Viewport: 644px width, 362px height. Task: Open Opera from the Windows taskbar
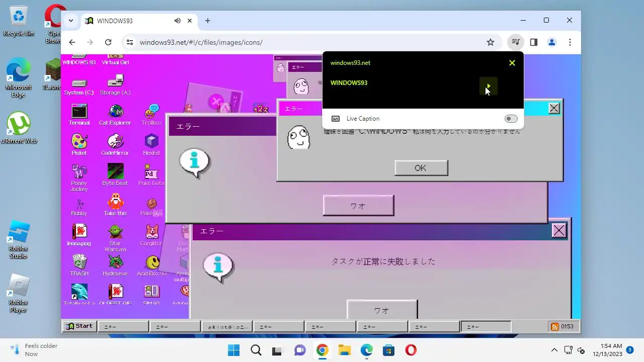point(411,350)
